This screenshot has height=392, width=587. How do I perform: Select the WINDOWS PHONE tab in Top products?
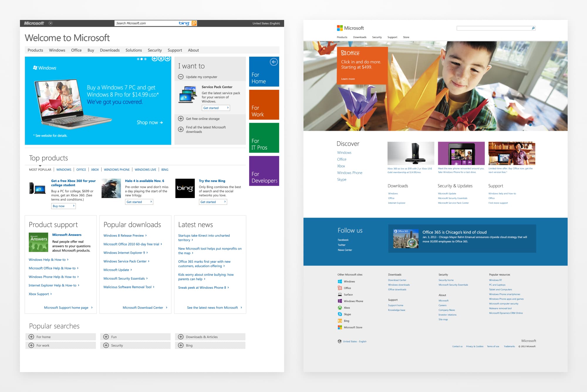coord(117,170)
